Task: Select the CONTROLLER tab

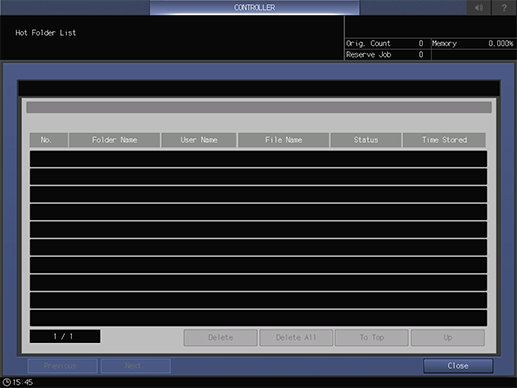Action: 254,7
